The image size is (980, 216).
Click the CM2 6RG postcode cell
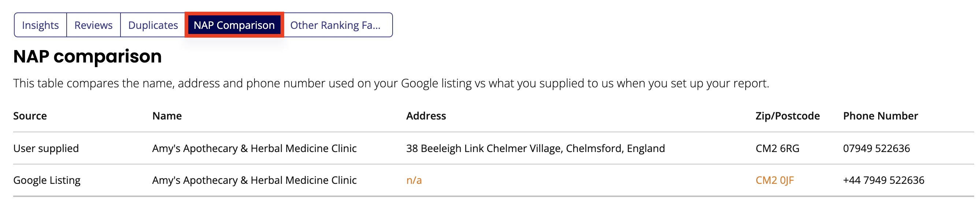(777, 148)
